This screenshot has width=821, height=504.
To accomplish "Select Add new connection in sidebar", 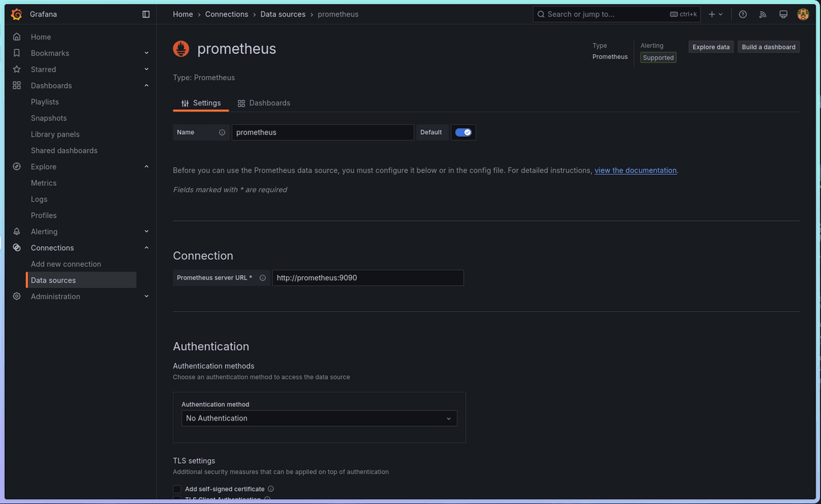I will coord(66,264).
